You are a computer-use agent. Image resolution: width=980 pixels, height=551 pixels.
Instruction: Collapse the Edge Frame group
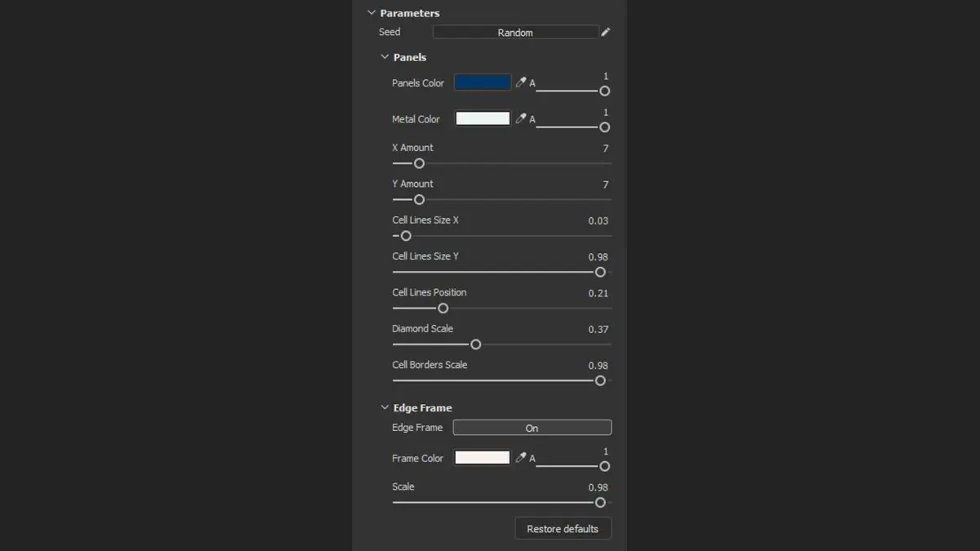click(385, 407)
